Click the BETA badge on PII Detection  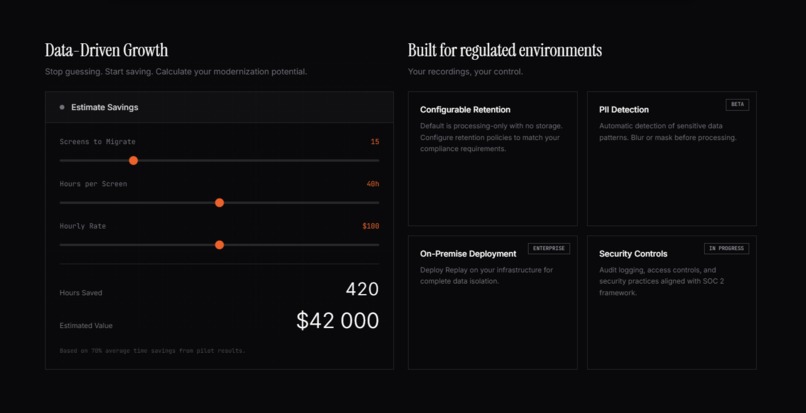coord(737,104)
